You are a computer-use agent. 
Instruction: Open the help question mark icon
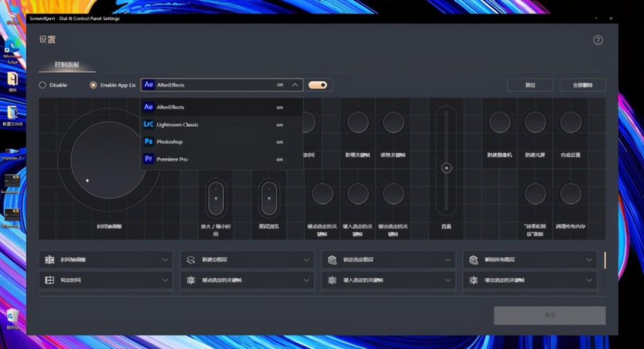(598, 40)
